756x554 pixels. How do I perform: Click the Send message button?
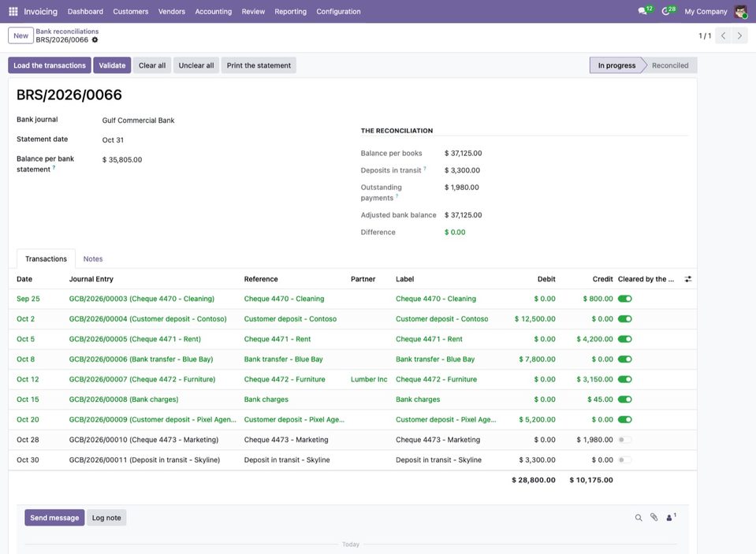54,518
